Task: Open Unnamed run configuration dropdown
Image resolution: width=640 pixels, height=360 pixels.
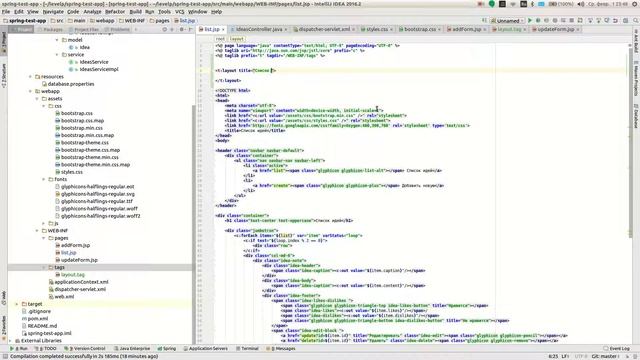Action: 508,20
